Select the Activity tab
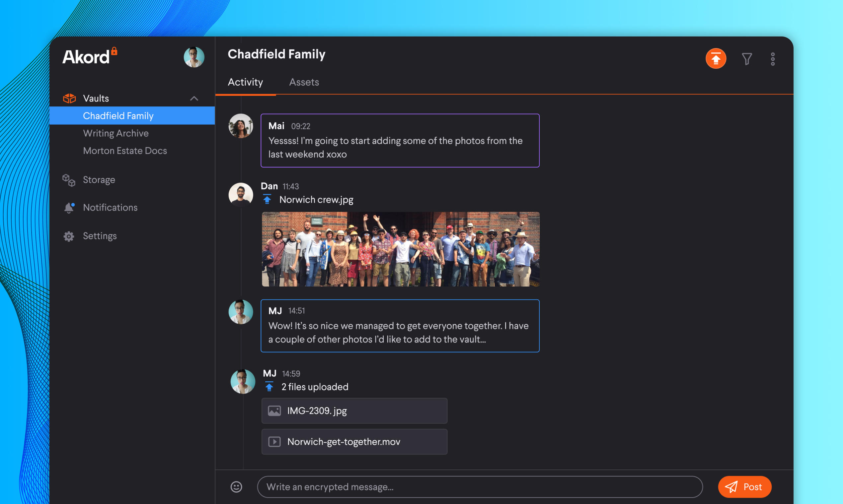 (245, 82)
